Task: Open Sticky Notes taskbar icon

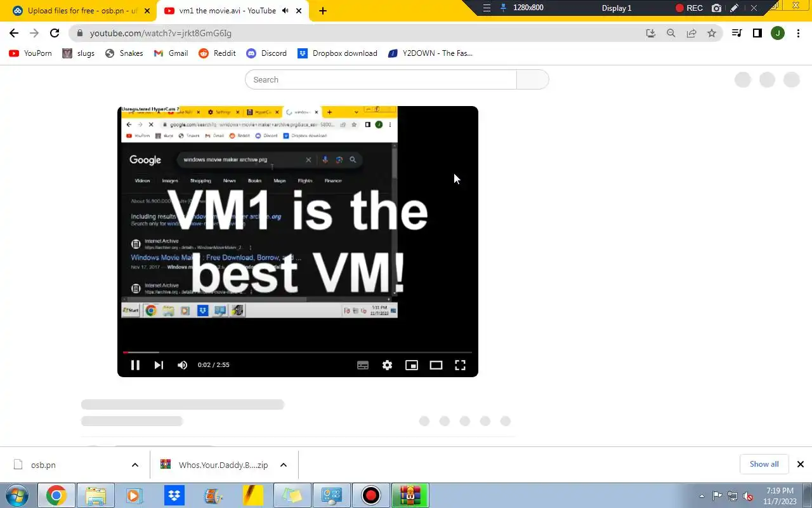Action: [x=292, y=495]
